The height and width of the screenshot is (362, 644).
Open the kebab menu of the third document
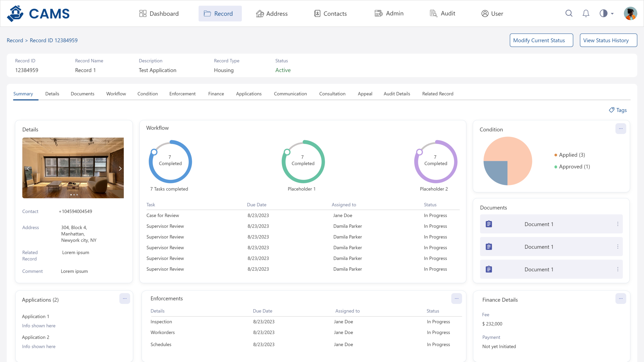(618, 269)
